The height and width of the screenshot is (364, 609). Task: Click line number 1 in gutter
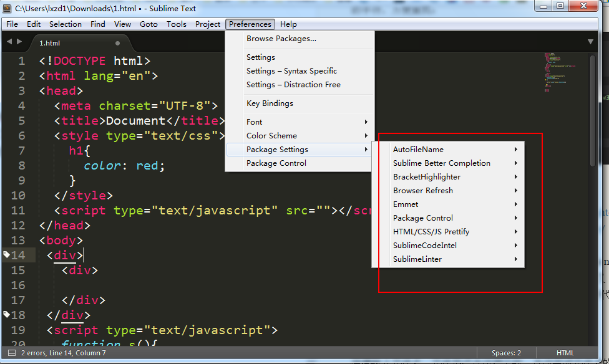pos(21,61)
